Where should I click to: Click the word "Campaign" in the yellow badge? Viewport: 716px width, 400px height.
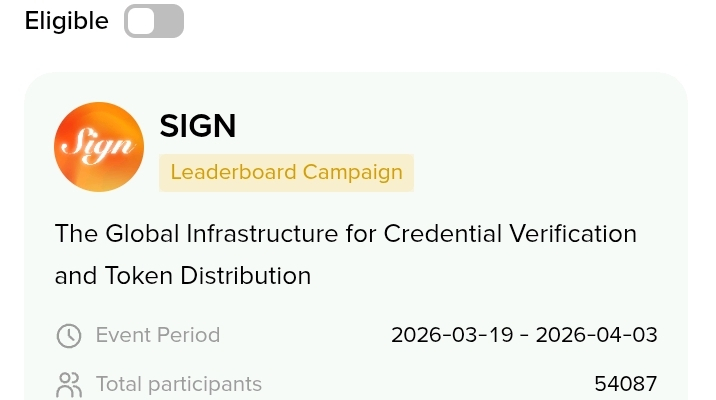(352, 172)
